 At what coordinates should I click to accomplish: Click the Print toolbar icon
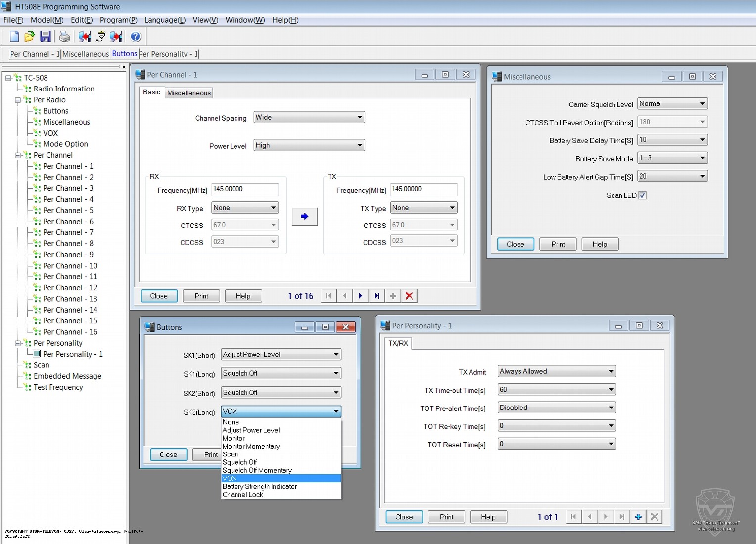click(x=64, y=37)
